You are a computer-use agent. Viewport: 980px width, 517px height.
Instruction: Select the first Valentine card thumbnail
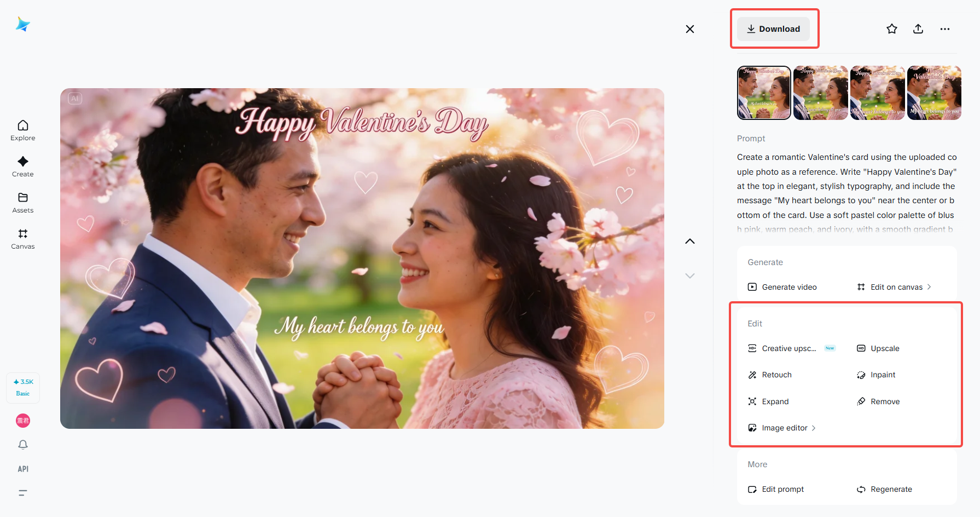tap(764, 93)
